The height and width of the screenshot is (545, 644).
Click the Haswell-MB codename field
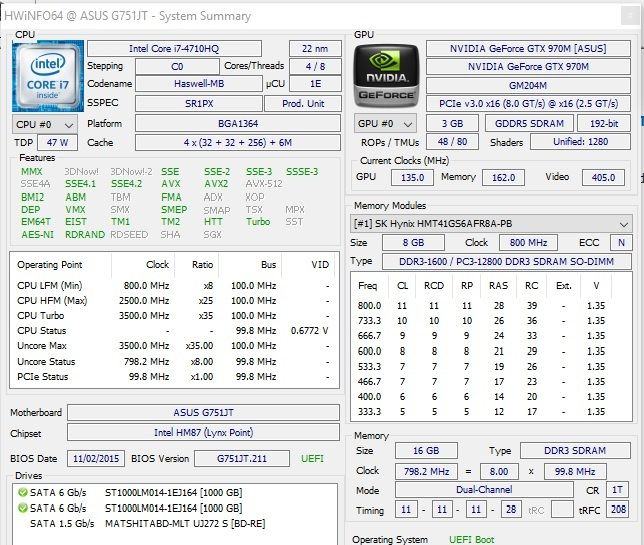(x=199, y=84)
